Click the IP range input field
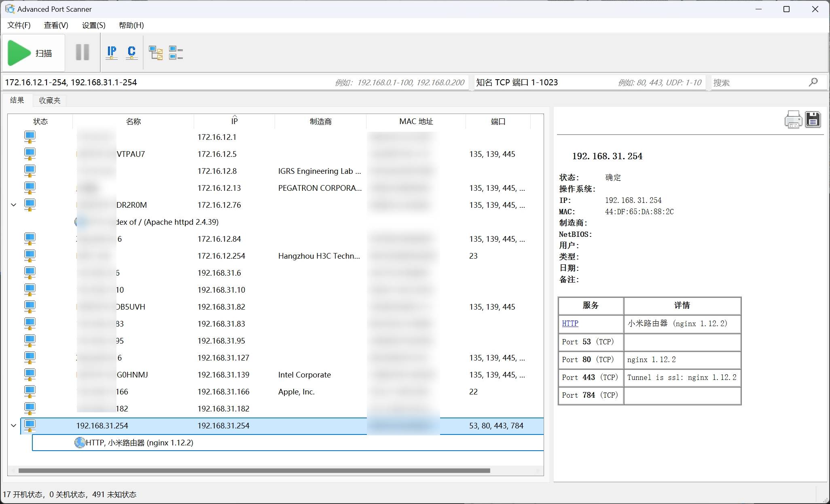 tap(162, 82)
